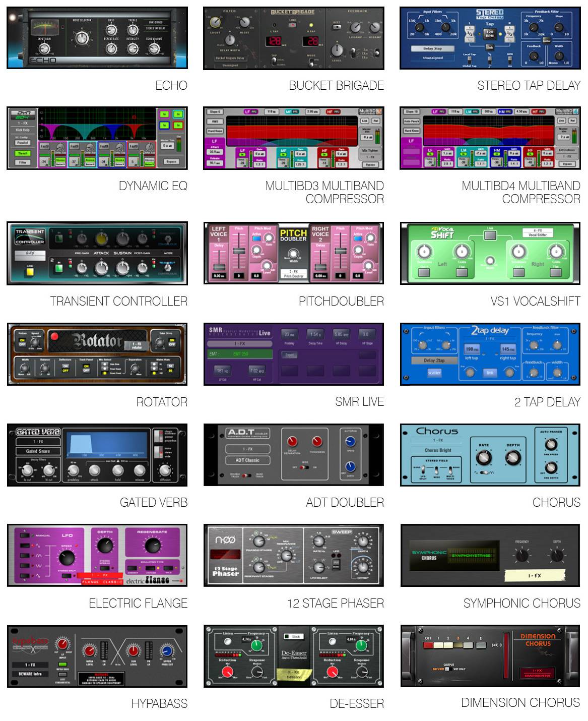Open the Echo plugin thumbnail
Screen dimensions: 588x721
[97, 38]
